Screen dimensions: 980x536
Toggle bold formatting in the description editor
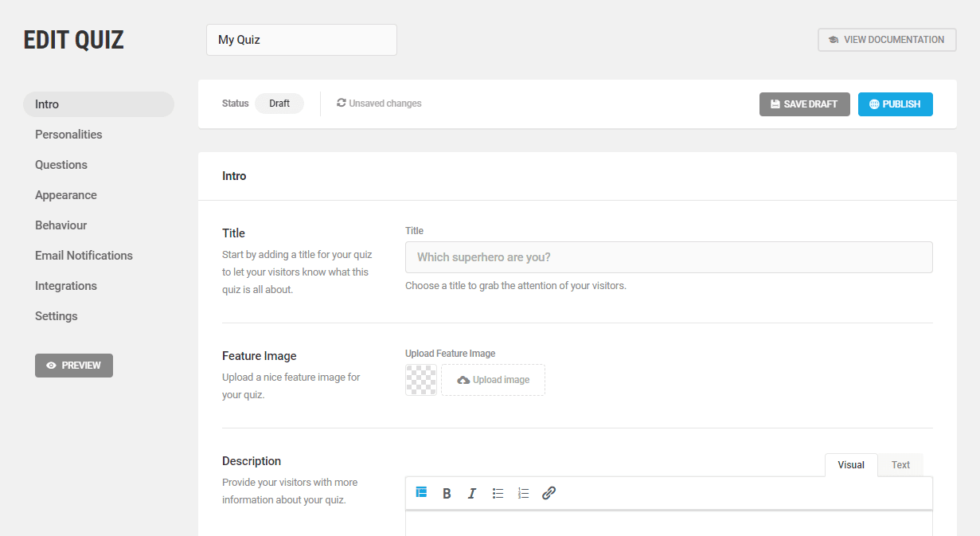pos(447,493)
